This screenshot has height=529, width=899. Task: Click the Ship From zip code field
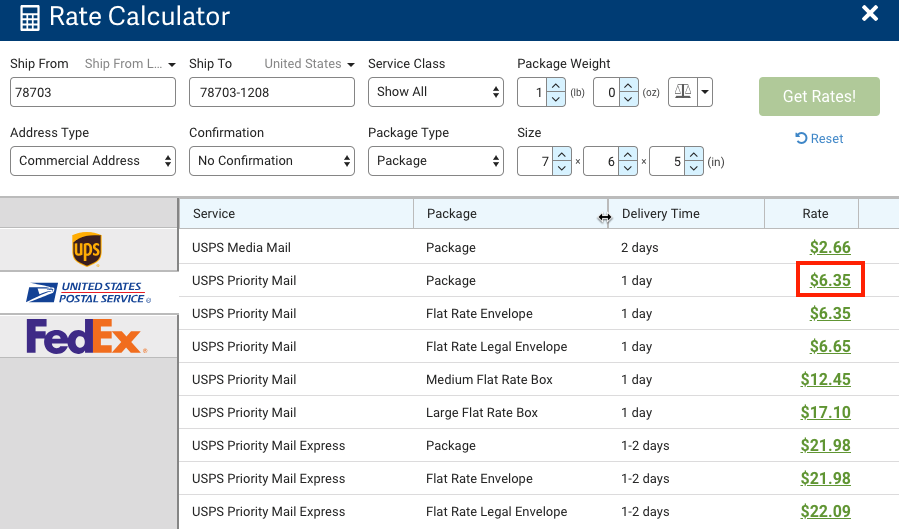93,92
